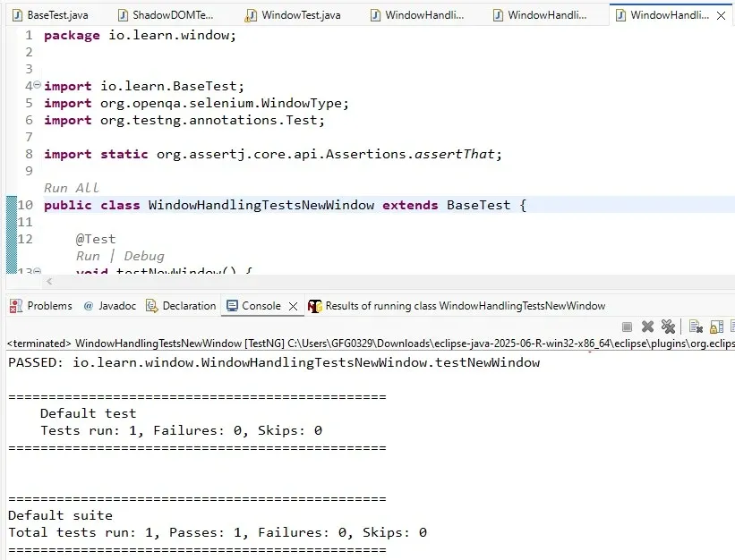Screen dimensions: 735x560
Task: Click the Run link below @Test
Action: click(88, 256)
